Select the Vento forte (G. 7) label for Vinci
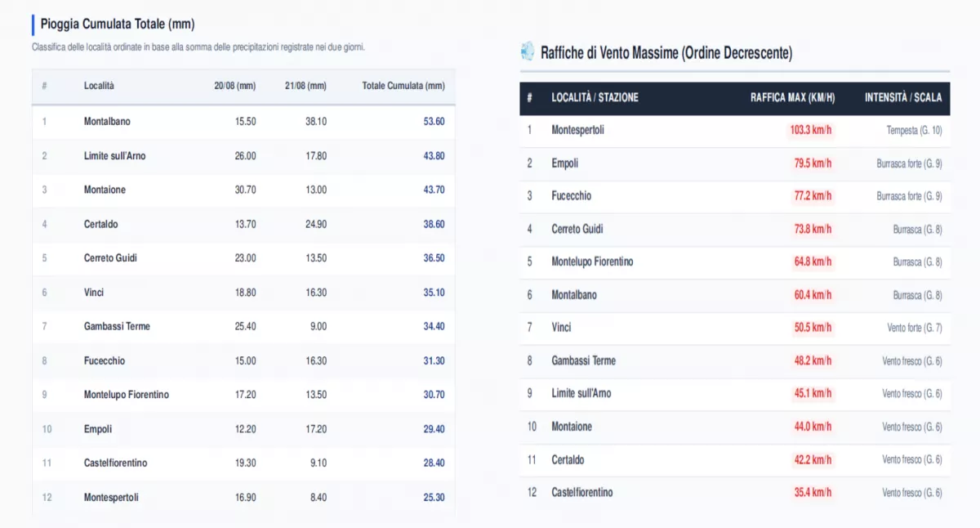The width and height of the screenshot is (980, 528). click(915, 328)
